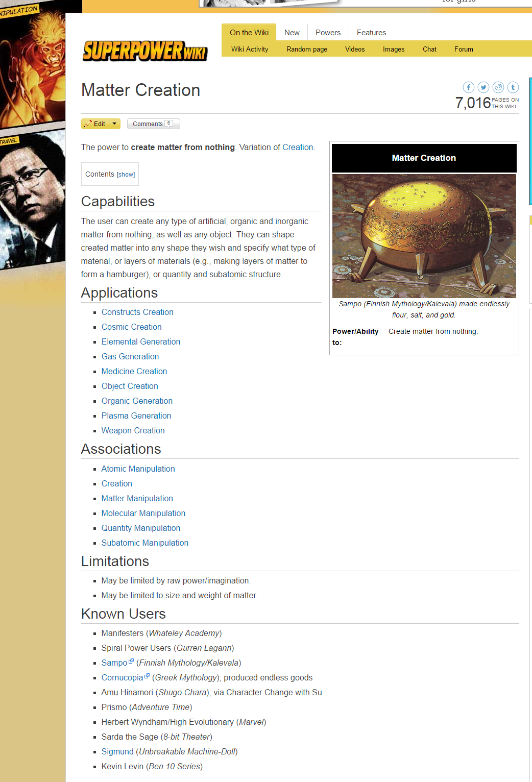
Task: Click 'Prismo (Adventure Time)' entry
Action: (x=147, y=707)
